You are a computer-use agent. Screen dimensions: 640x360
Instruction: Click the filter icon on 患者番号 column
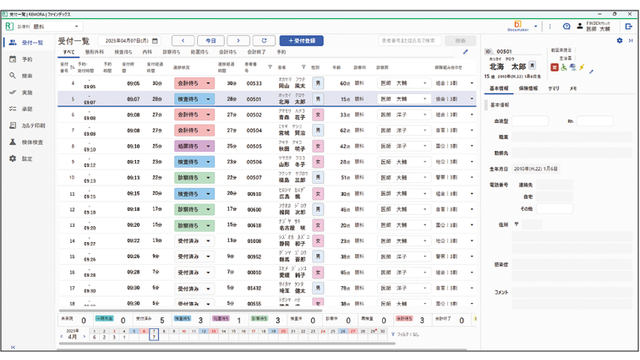270,67
